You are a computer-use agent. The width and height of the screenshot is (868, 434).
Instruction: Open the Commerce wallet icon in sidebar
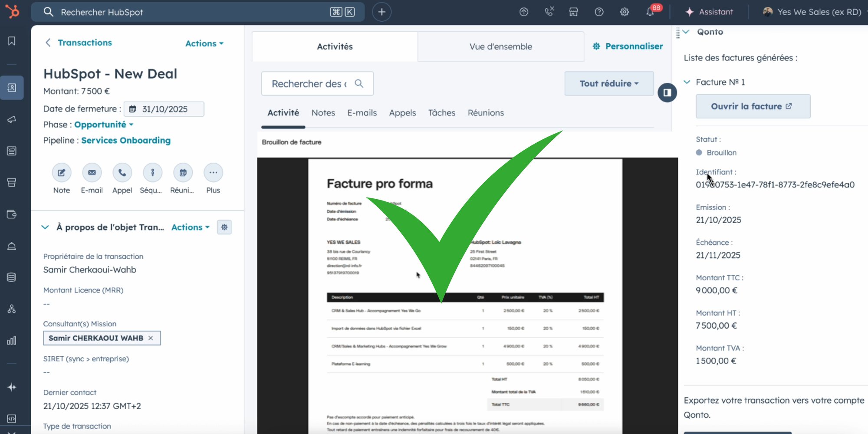(x=12, y=214)
